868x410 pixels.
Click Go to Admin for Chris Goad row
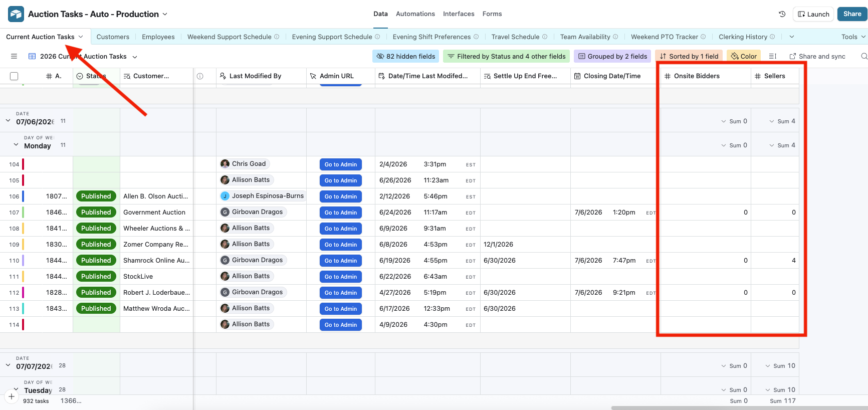tap(341, 164)
